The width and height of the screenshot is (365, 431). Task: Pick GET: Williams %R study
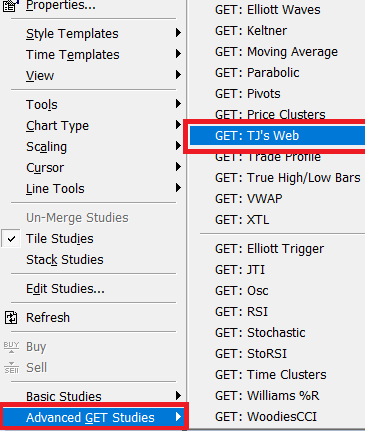click(267, 396)
